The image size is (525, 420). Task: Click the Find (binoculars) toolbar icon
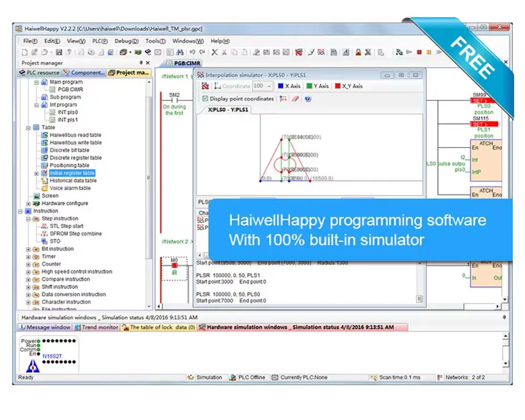coord(180,52)
